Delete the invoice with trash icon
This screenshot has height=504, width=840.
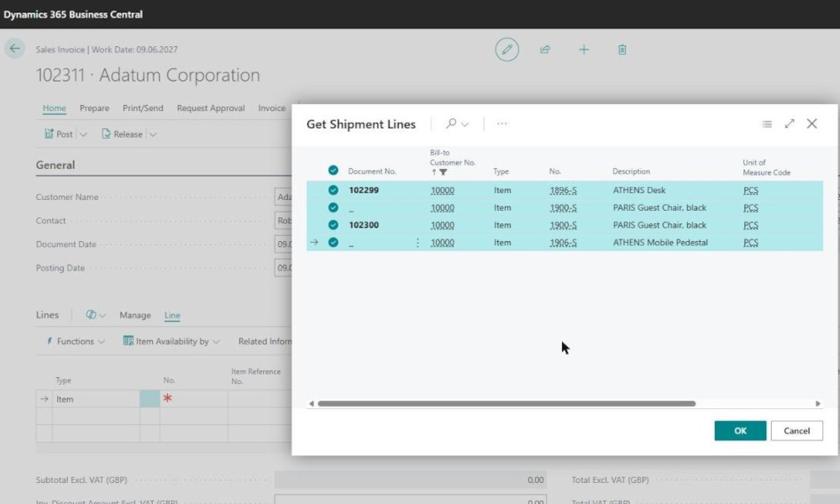tap(622, 50)
